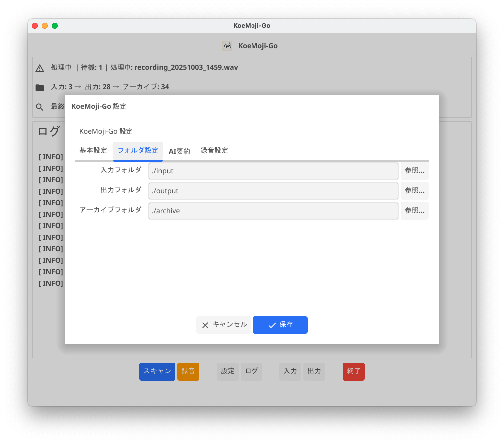
Task: Switch to the 基本設定 tab
Action: pyautogui.click(x=93, y=151)
